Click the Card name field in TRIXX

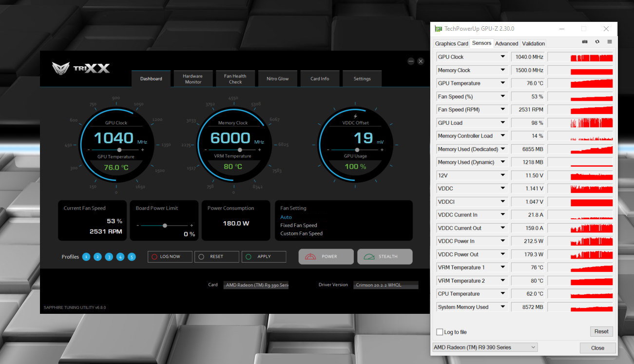tap(256, 285)
